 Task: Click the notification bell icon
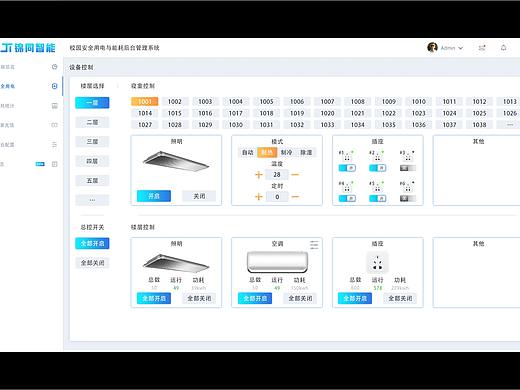click(x=503, y=48)
